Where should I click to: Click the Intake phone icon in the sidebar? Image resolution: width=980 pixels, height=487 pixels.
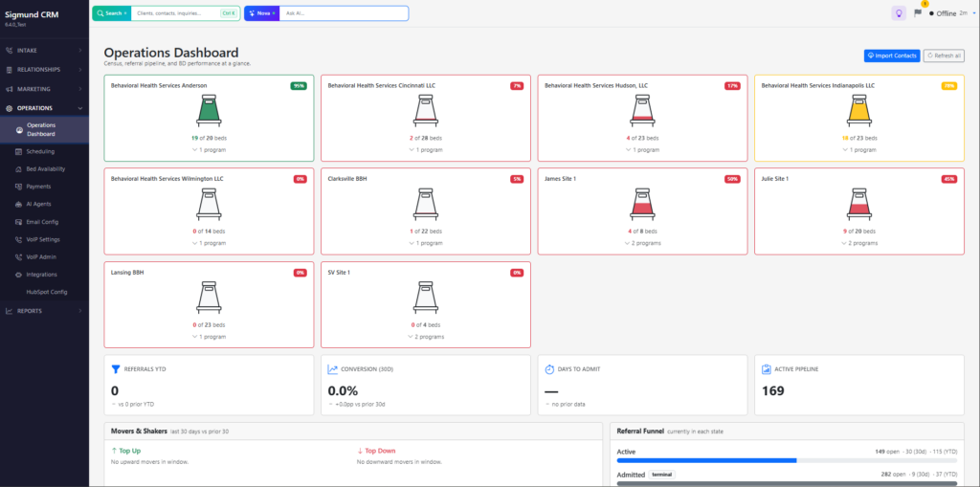9,50
